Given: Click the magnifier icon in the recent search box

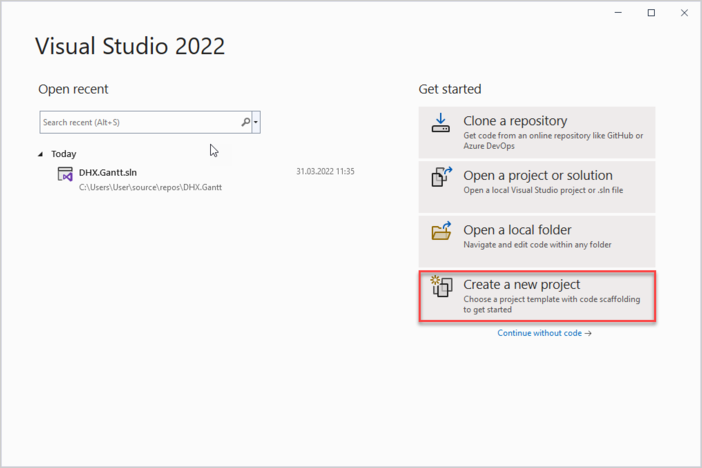Looking at the screenshot, I should [246, 122].
